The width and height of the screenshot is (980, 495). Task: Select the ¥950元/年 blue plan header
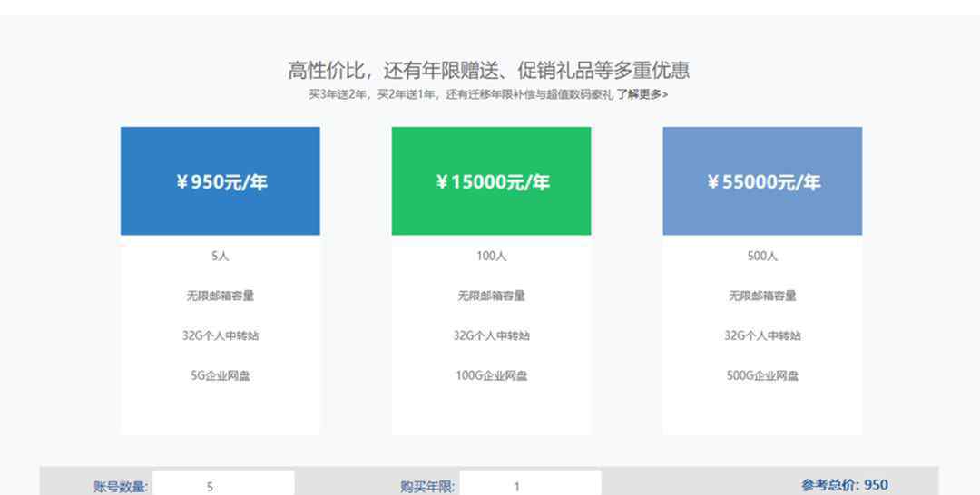[220, 181]
